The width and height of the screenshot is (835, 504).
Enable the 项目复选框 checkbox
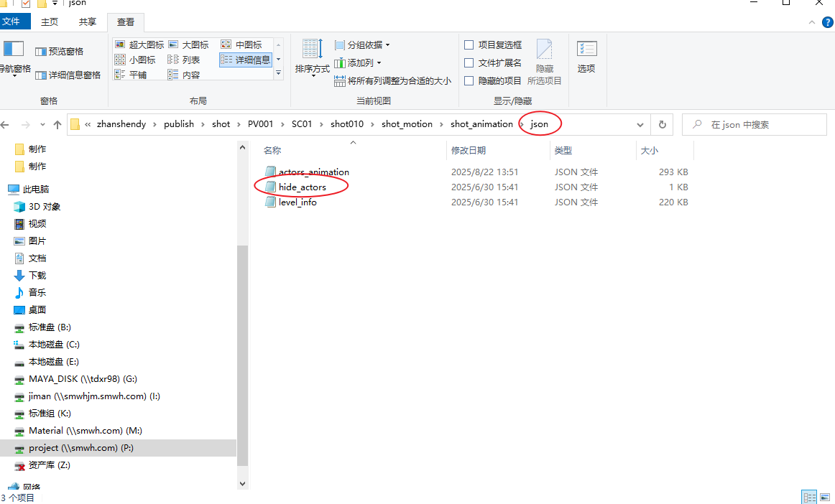469,45
